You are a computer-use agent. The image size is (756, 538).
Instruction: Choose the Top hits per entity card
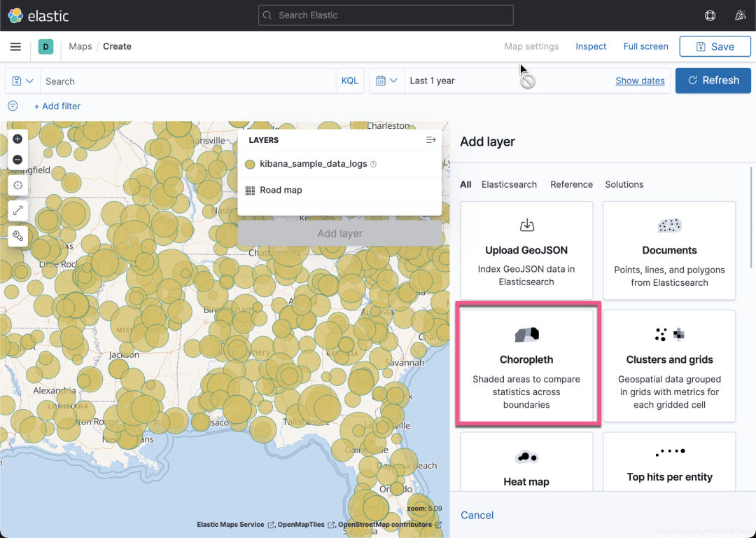coord(669,462)
